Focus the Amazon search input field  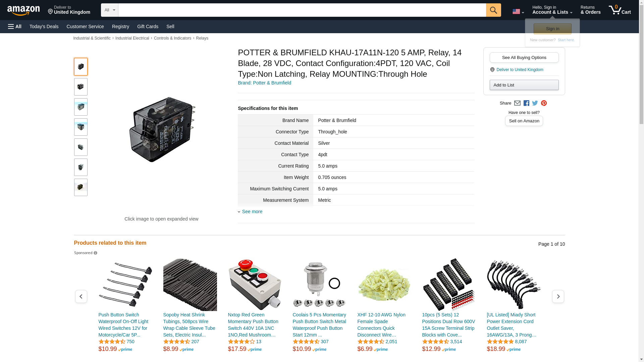pyautogui.click(x=302, y=10)
